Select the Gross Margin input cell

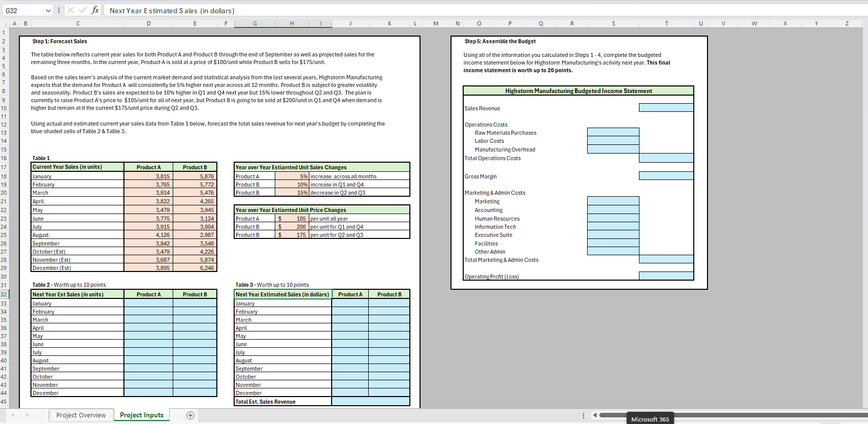(666, 176)
